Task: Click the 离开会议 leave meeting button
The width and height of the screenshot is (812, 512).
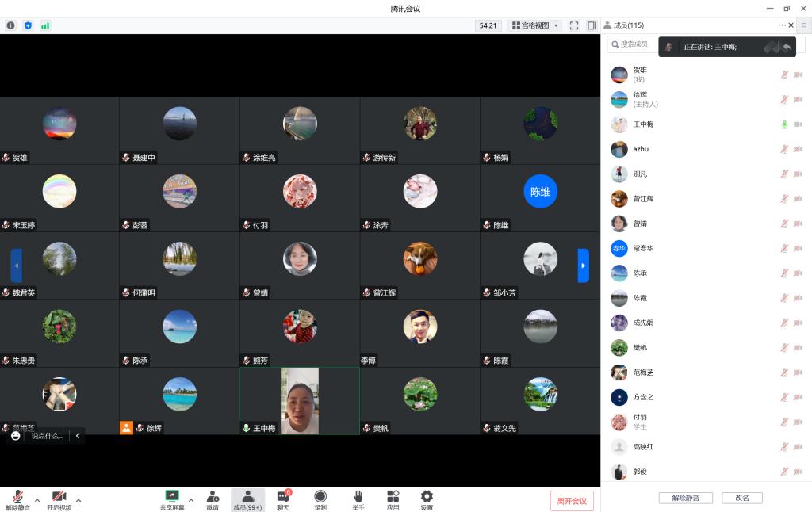Action: pyautogui.click(x=572, y=501)
